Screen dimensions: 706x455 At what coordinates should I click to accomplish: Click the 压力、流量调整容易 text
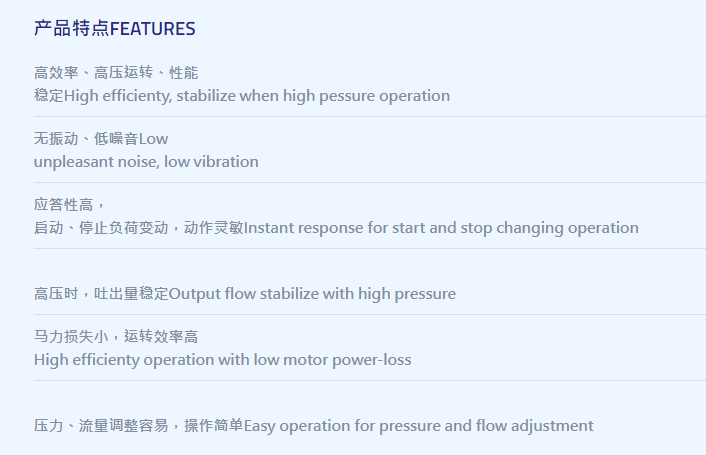101,426
